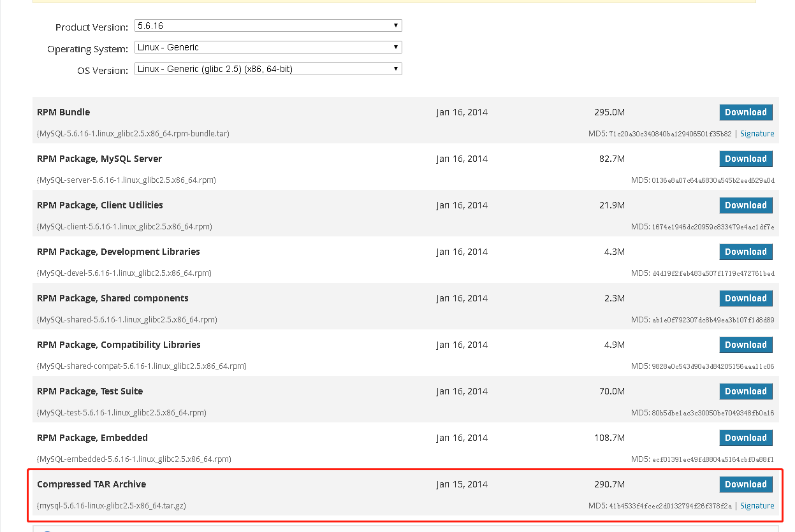Download the RPM Bundle

tap(746, 112)
